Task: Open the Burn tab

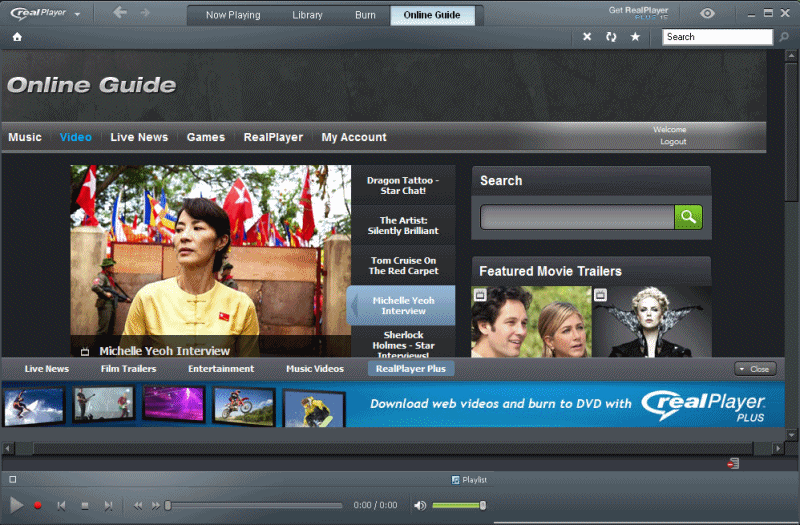Action: 365,15
